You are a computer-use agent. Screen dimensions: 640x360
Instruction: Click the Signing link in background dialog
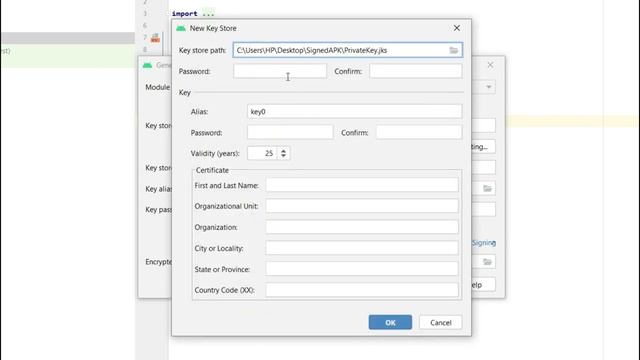pyautogui.click(x=484, y=242)
